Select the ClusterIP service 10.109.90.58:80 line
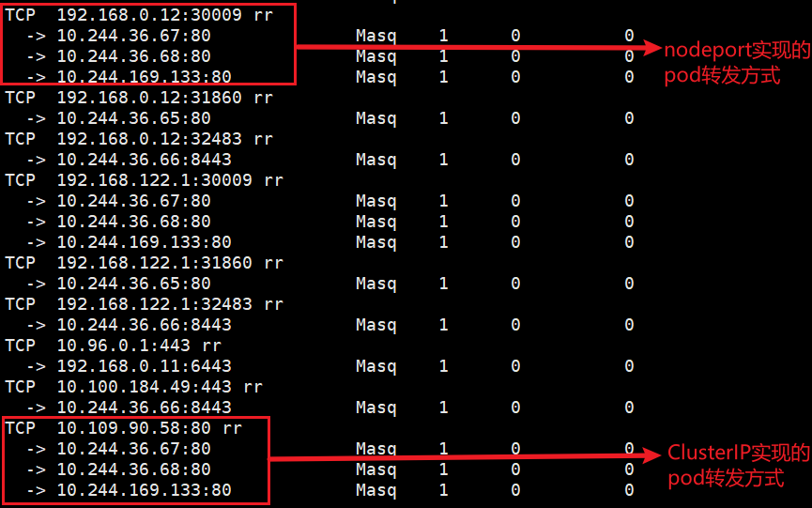This screenshot has width=812, height=508. pyautogui.click(x=123, y=428)
